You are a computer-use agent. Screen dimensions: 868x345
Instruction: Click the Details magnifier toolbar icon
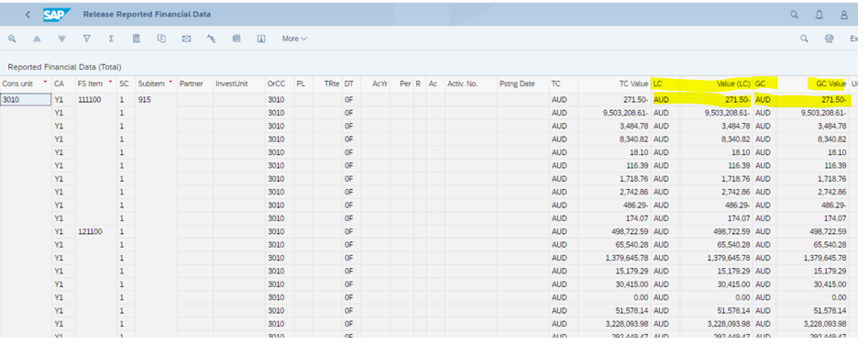coord(12,39)
